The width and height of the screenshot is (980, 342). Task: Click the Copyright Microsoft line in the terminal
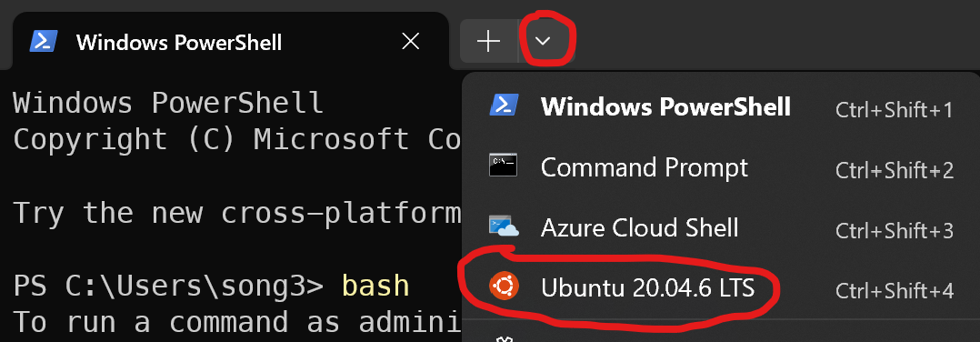pyautogui.click(x=237, y=140)
